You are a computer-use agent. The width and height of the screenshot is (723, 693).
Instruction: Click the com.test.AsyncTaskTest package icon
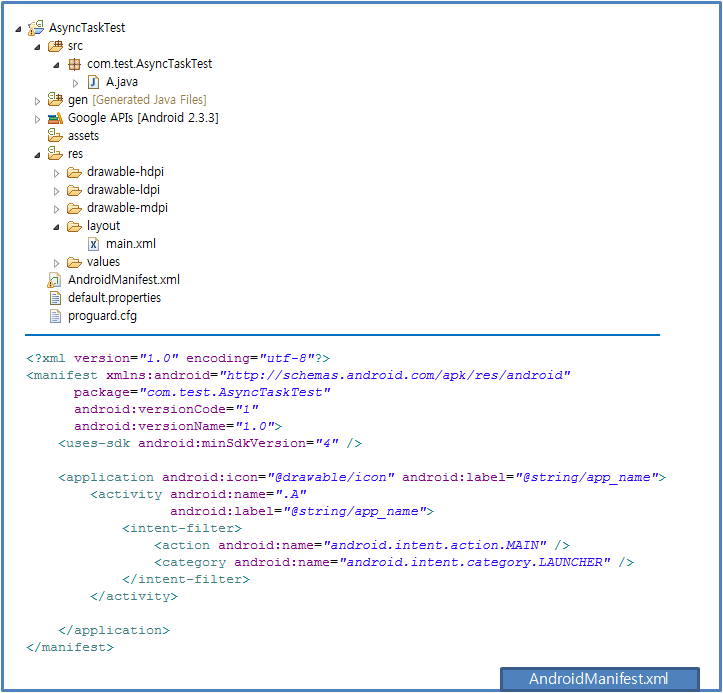pyautogui.click(x=74, y=64)
